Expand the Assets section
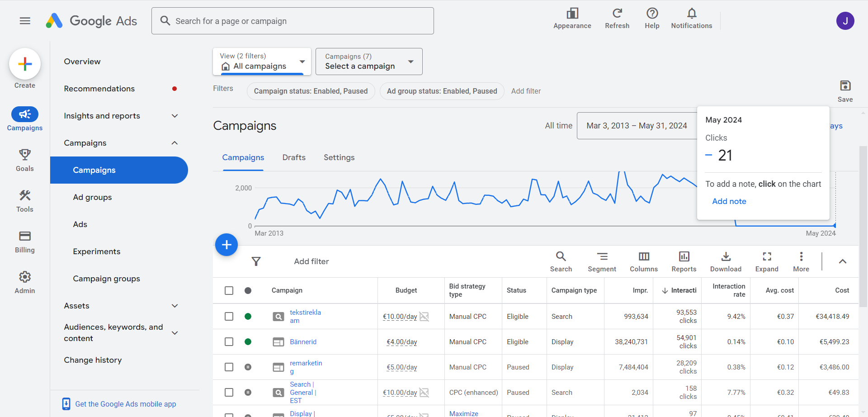 175,306
